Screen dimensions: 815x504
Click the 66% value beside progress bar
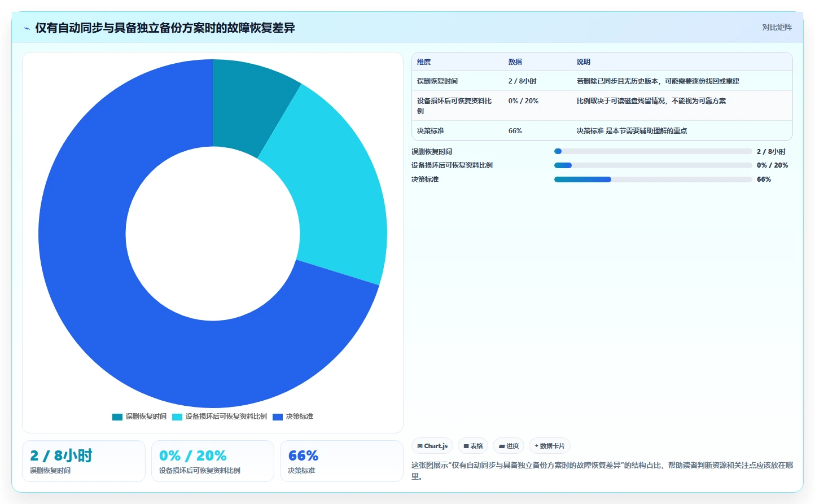[x=764, y=179]
